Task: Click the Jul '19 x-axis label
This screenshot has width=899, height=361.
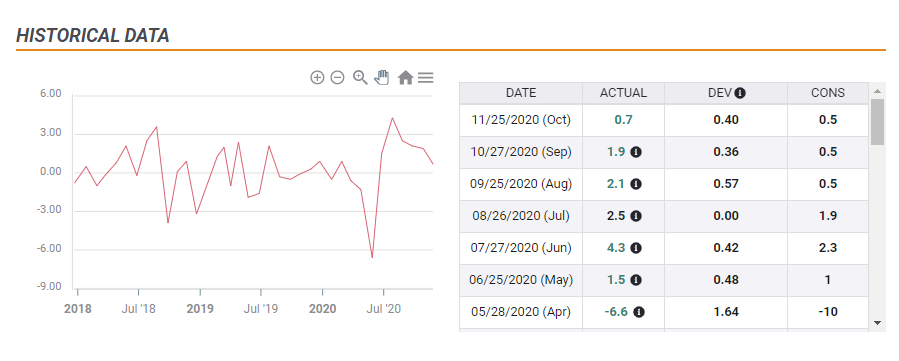Action: 261,309
